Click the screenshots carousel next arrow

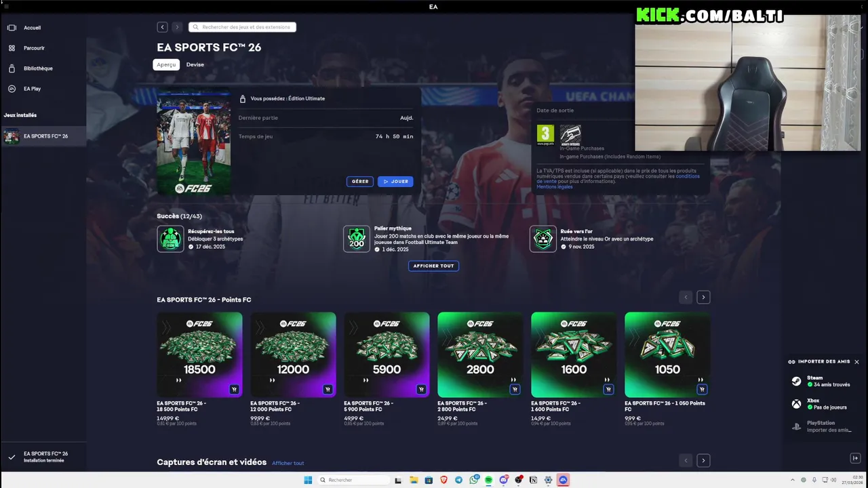tap(703, 460)
